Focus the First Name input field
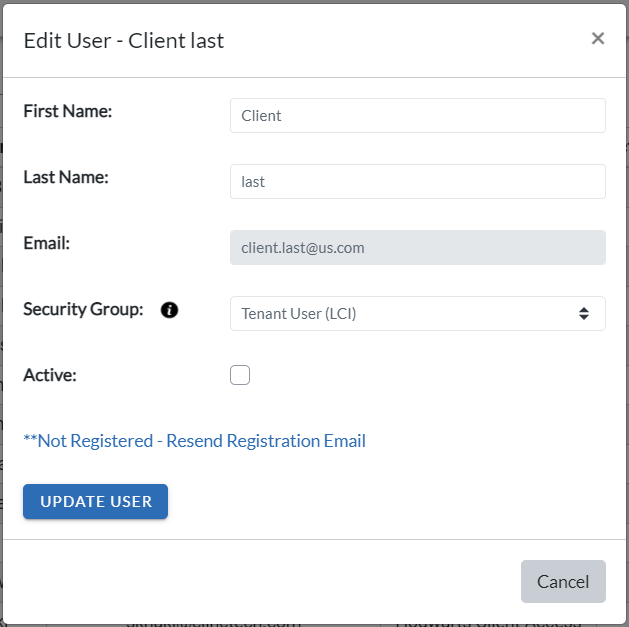The height and width of the screenshot is (627, 629). 417,116
